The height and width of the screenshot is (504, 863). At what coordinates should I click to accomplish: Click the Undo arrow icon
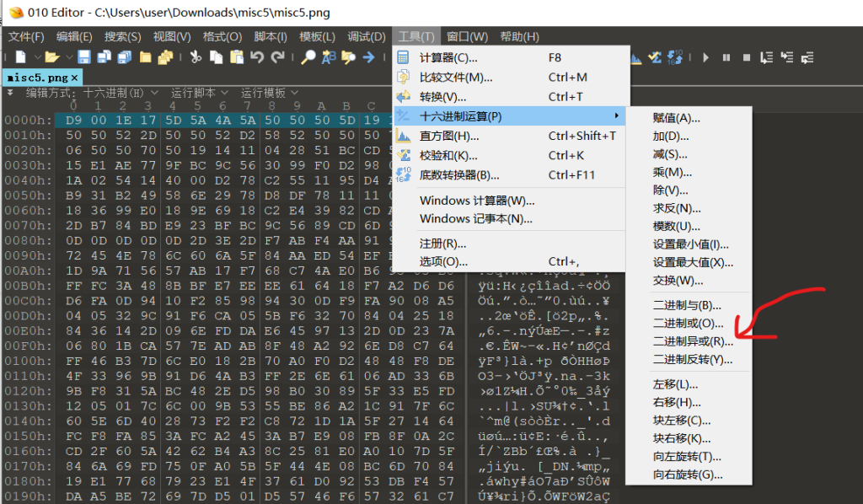pos(256,57)
